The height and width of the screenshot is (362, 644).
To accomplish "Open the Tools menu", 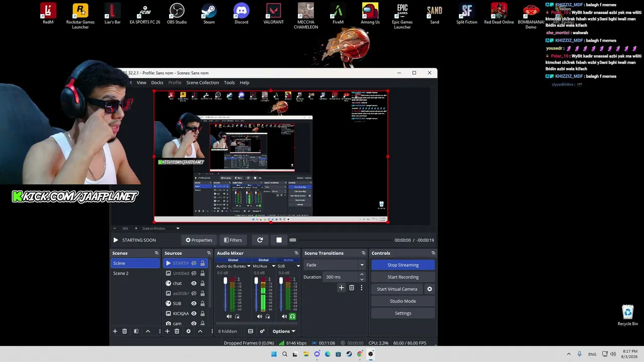I will (229, 82).
